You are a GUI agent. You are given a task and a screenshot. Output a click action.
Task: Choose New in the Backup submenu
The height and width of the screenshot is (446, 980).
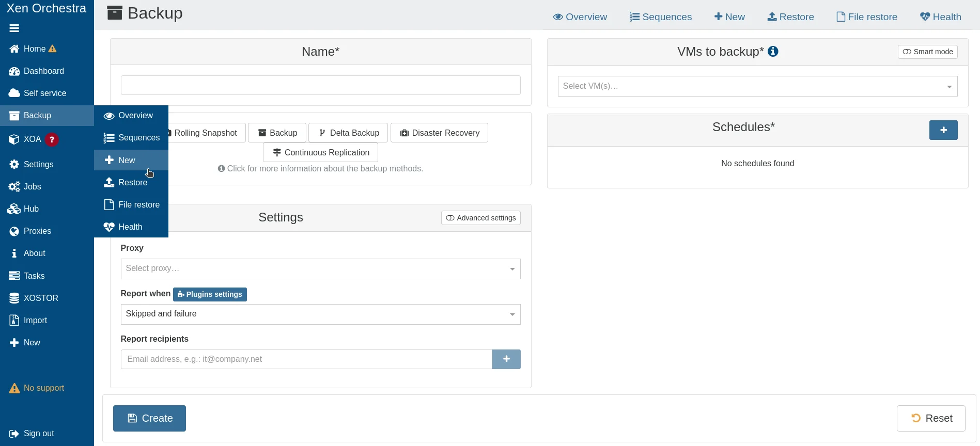(x=131, y=160)
